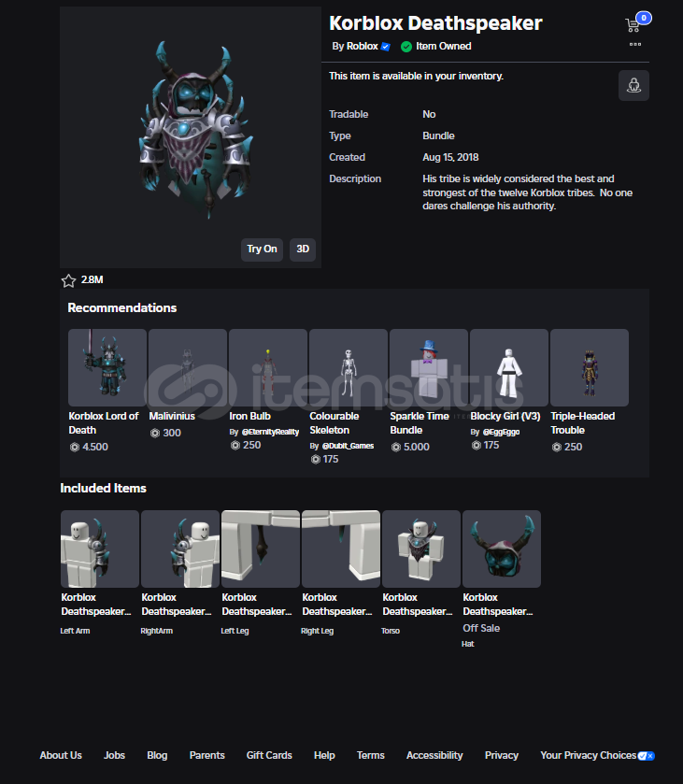This screenshot has height=784, width=683.
Task: Open Colourable Skeleton recommendation thumbnail
Action: click(x=349, y=367)
